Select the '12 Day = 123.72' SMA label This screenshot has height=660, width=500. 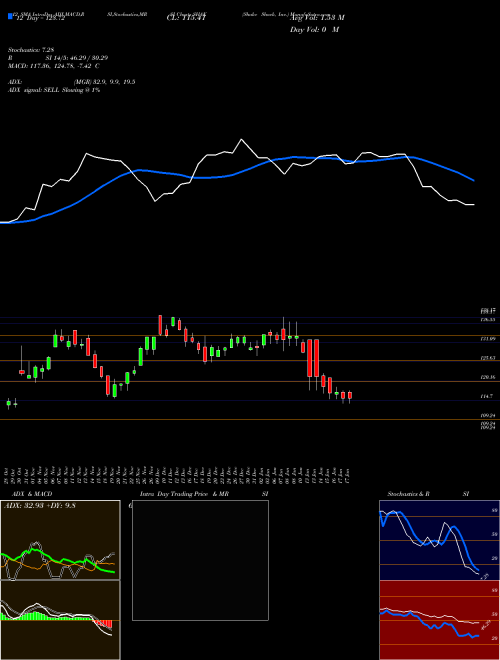(39, 19)
